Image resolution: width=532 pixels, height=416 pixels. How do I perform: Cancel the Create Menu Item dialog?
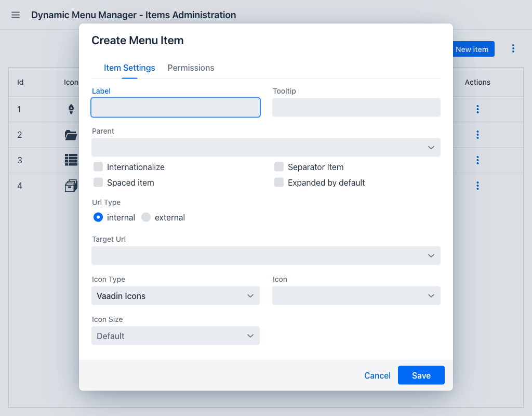[377, 375]
